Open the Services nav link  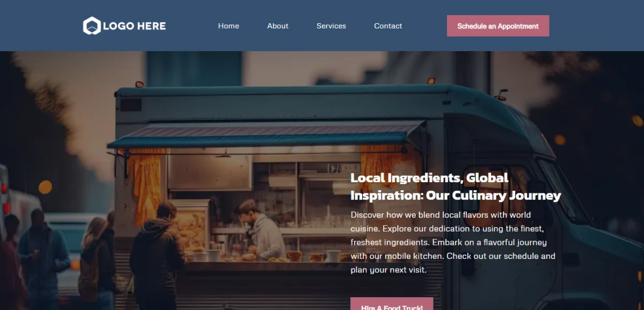click(x=331, y=26)
